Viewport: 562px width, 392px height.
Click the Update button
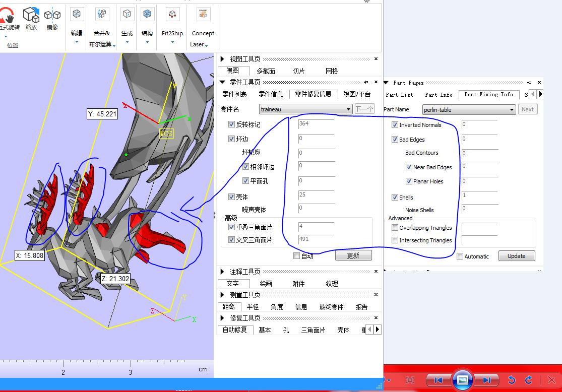point(517,256)
